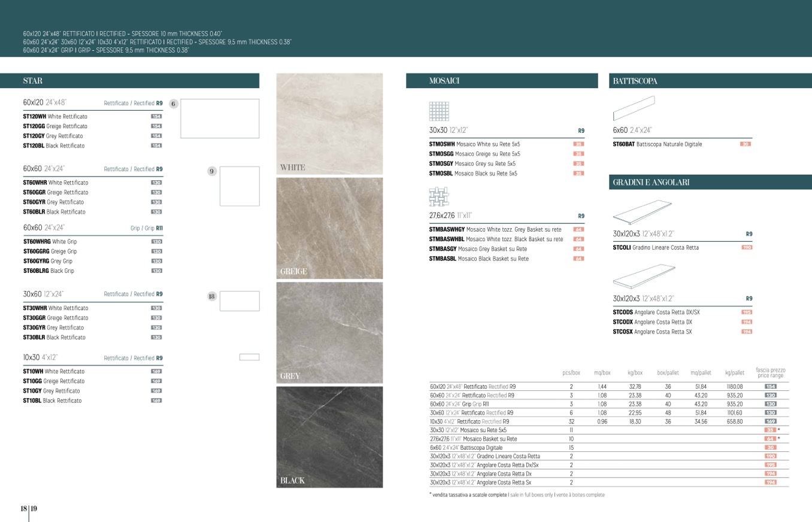Select the Greige tile swatch

(x=329, y=228)
